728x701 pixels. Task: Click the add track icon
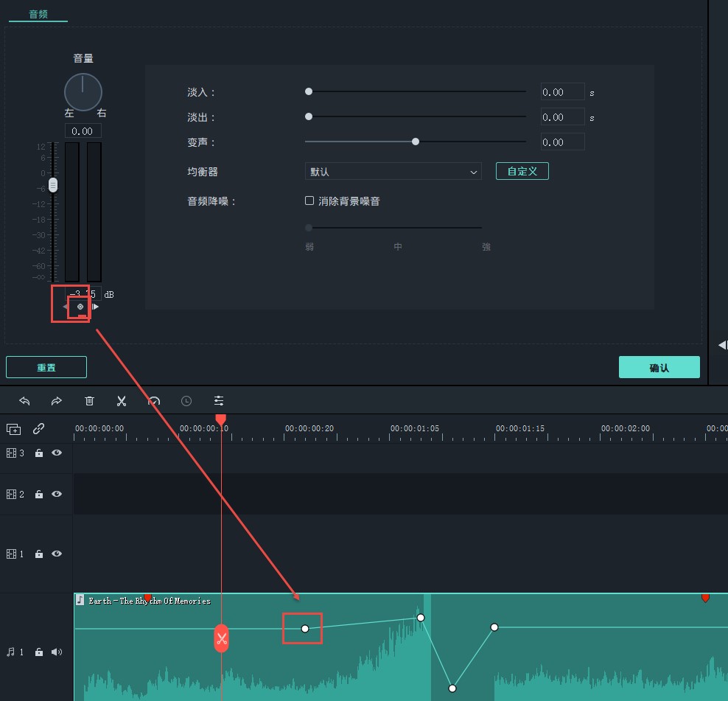click(13, 429)
